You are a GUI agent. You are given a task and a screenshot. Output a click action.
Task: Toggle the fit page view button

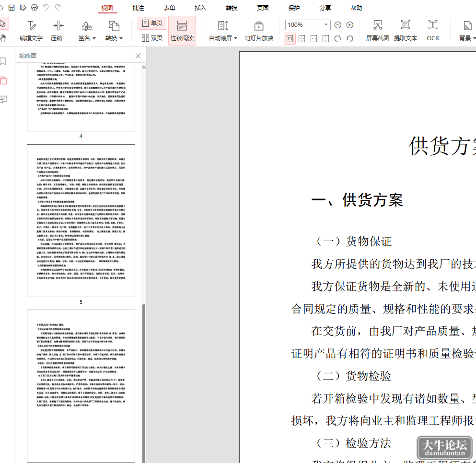[302, 38]
